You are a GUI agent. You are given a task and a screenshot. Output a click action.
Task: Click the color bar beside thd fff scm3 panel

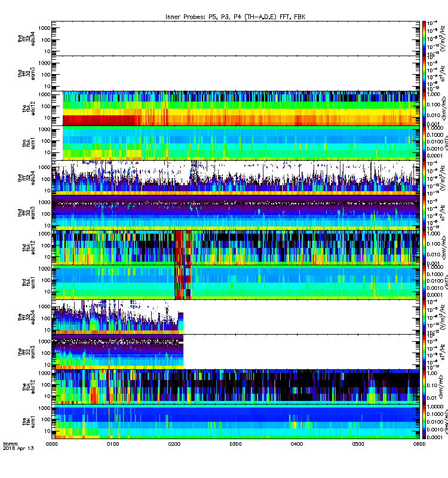(424, 213)
